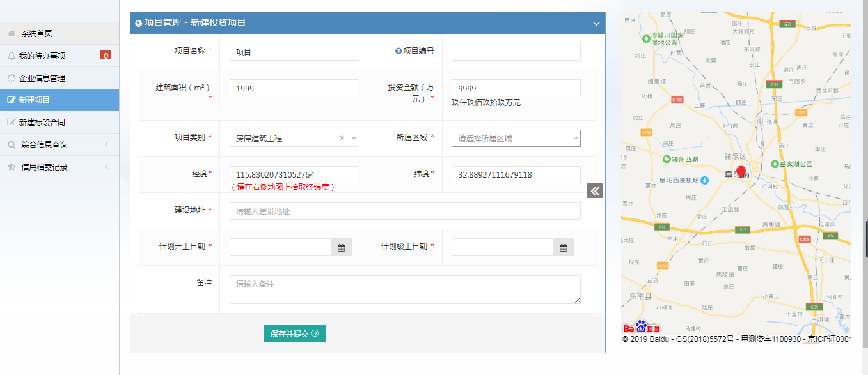Viewport: 868px width, 375px height.
Task: Click the 保存并提交 button
Action: point(294,333)
